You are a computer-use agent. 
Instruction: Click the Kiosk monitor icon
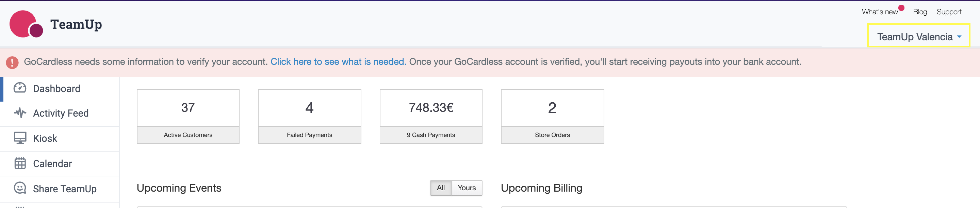click(20, 138)
